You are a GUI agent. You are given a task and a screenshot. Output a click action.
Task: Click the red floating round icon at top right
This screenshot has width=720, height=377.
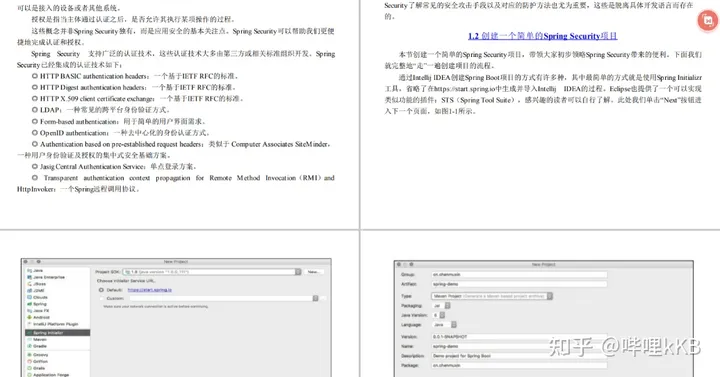(x=708, y=21)
